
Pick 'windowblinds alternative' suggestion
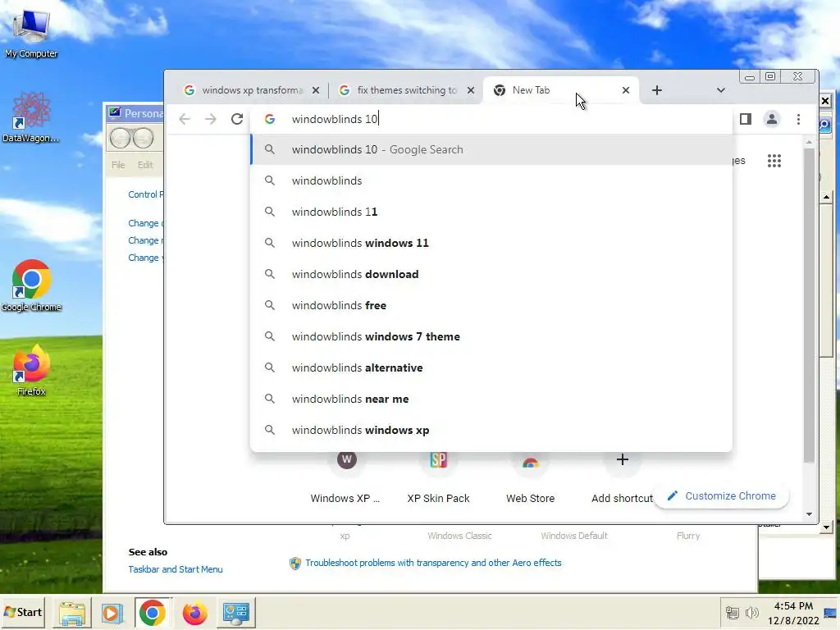click(491, 367)
